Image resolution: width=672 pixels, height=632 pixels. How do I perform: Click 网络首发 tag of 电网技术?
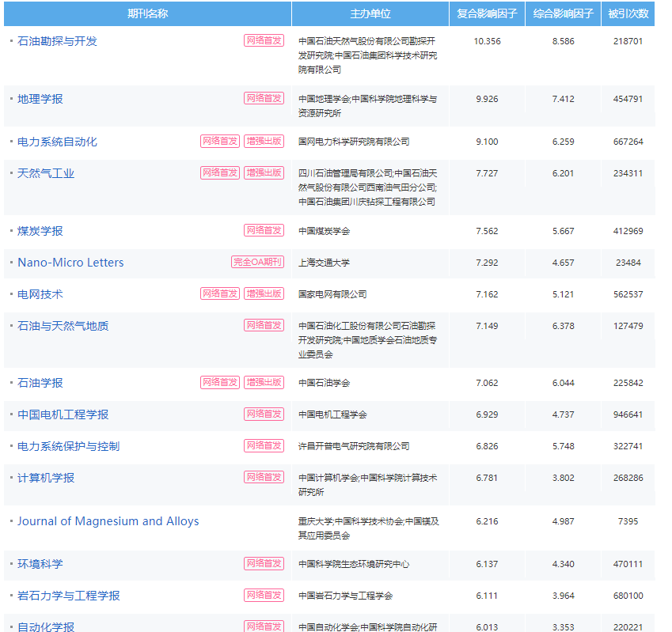tap(220, 293)
